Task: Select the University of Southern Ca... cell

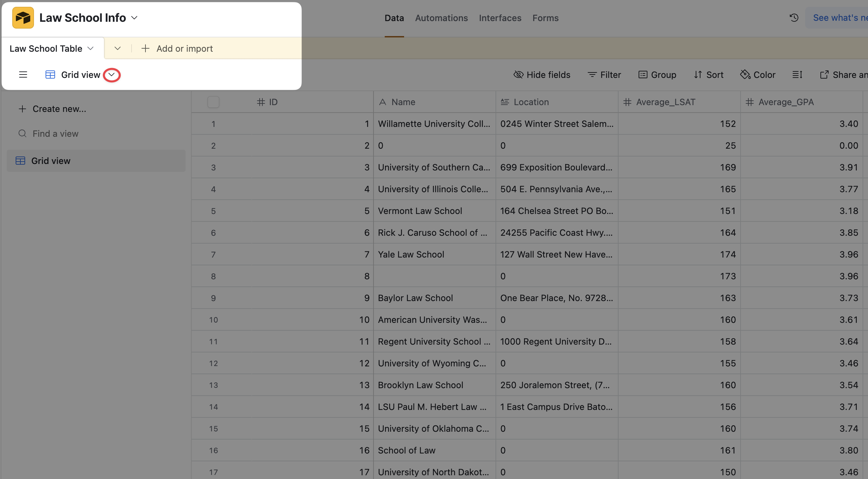Action: (435, 167)
